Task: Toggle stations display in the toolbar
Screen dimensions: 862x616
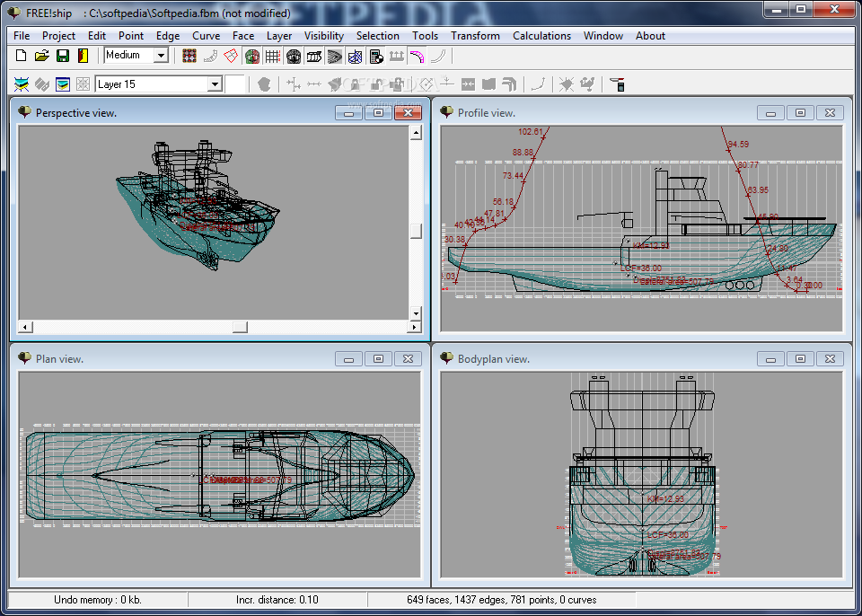Action: (x=295, y=56)
